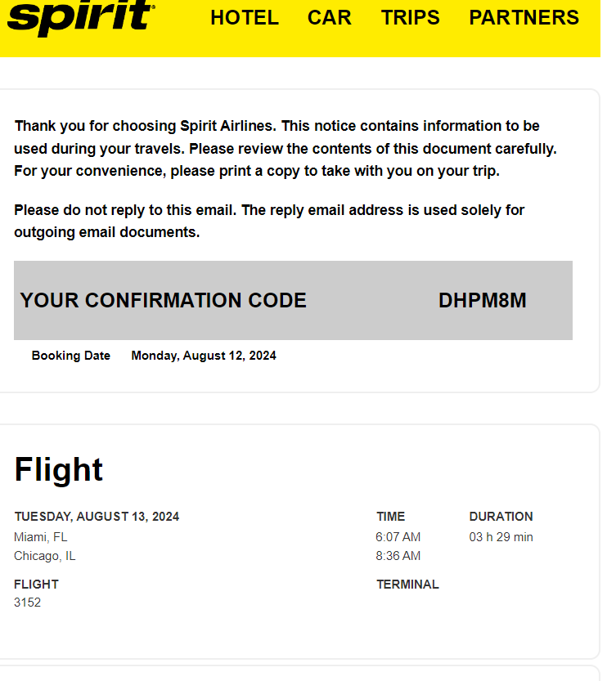
Task: Click the Flight section heading
Action: 59,470
